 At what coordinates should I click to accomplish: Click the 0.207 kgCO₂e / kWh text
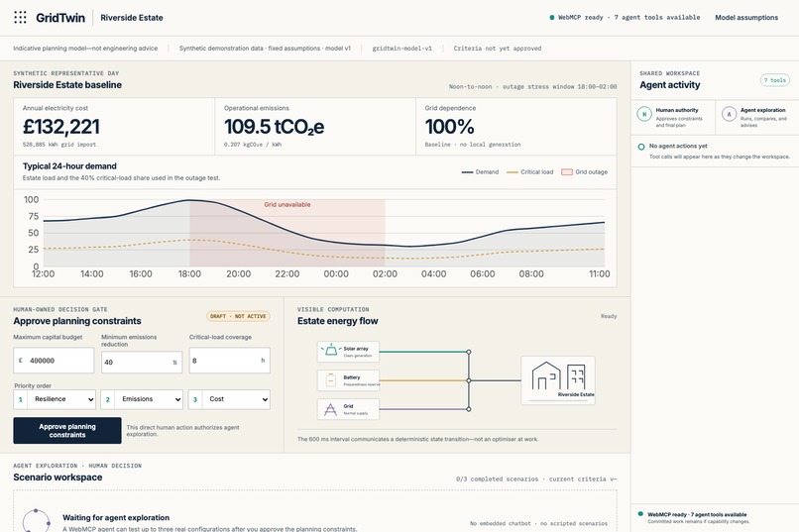[x=252, y=145]
